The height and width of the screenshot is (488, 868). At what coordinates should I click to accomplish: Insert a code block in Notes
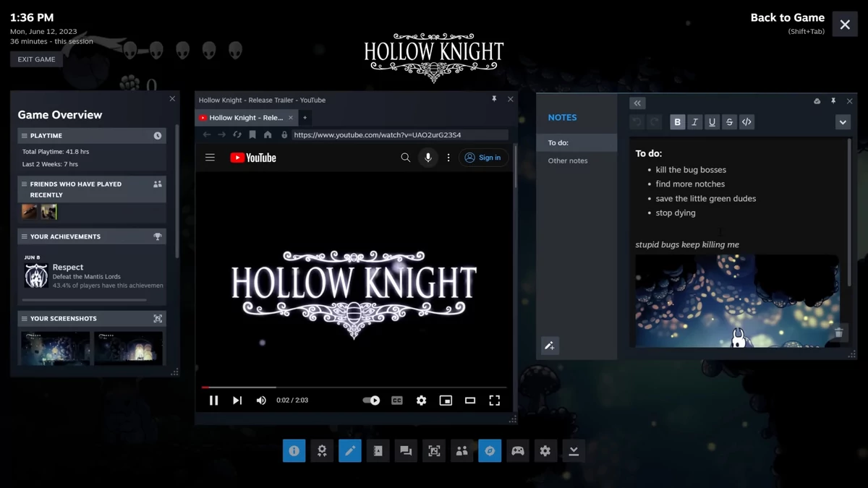click(x=747, y=122)
